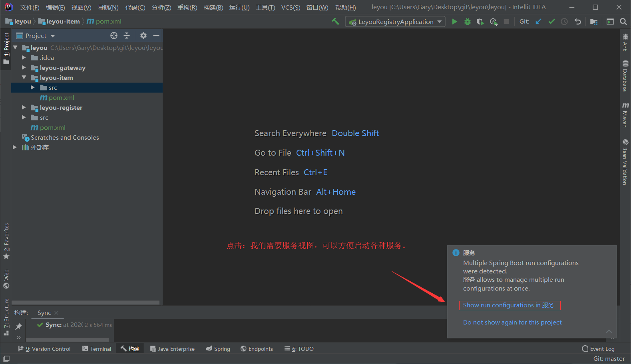The width and height of the screenshot is (631, 364).
Task: Open the 文件(F) menu
Action: click(x=30, y=8)
